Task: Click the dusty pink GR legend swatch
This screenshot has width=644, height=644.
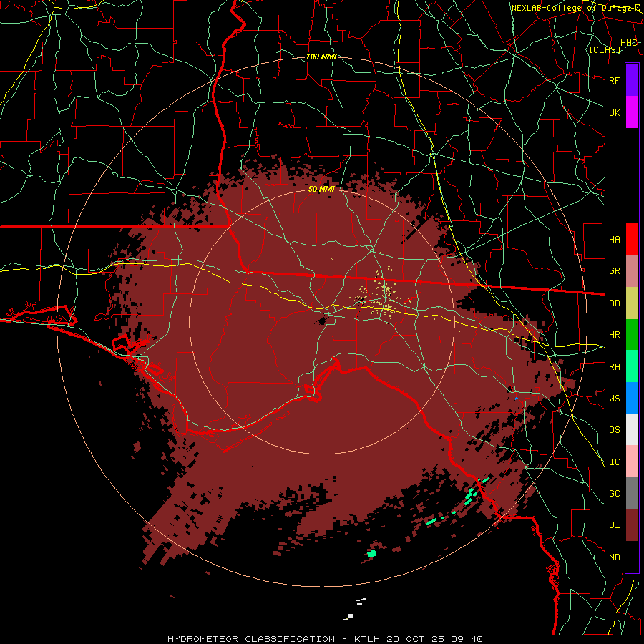Action: click(x=632, y=271)
